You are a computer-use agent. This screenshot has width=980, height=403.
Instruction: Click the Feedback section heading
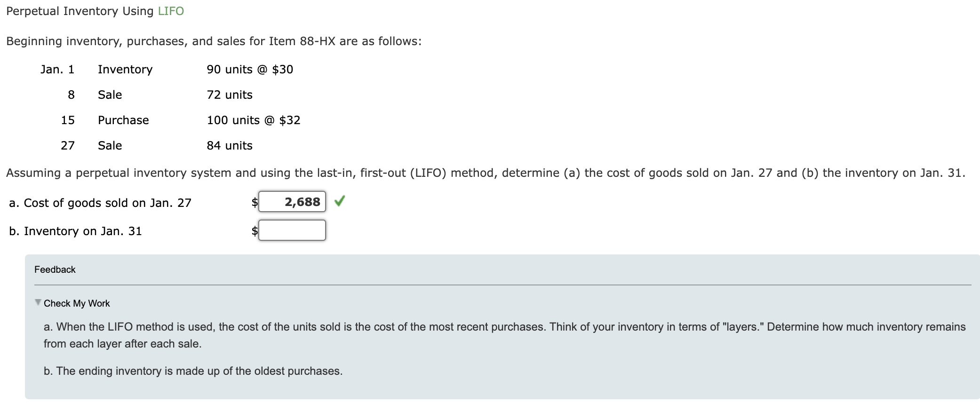pyautogui.click(x=55, y=269)
